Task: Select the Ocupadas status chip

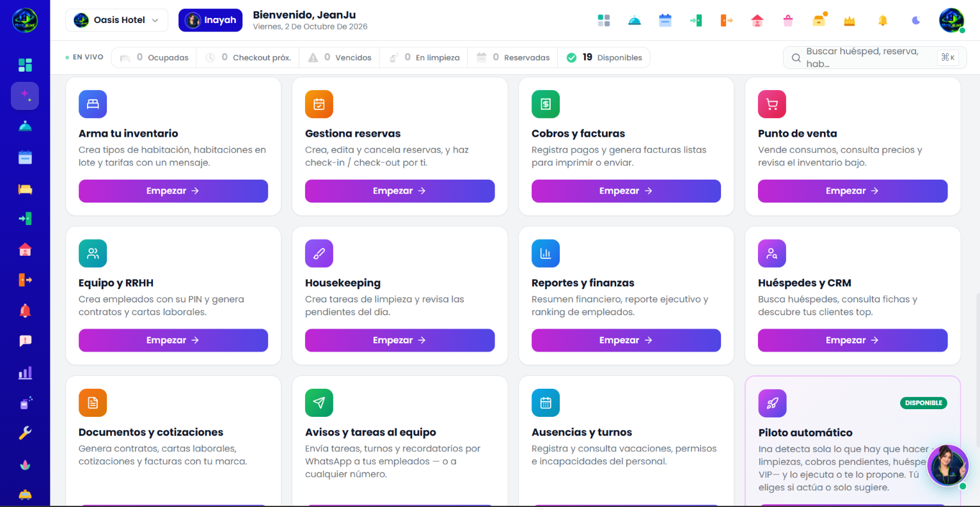Action: click(154, 58)
